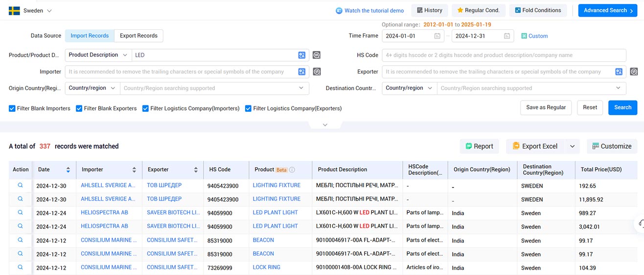
Task: Open History button
Action: (x=430, y=10)
